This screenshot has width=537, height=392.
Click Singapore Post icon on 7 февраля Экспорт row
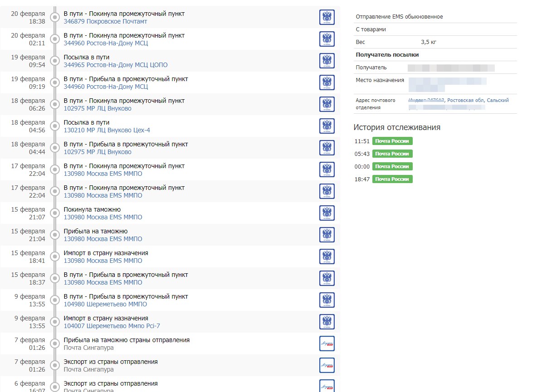(327, 365)
